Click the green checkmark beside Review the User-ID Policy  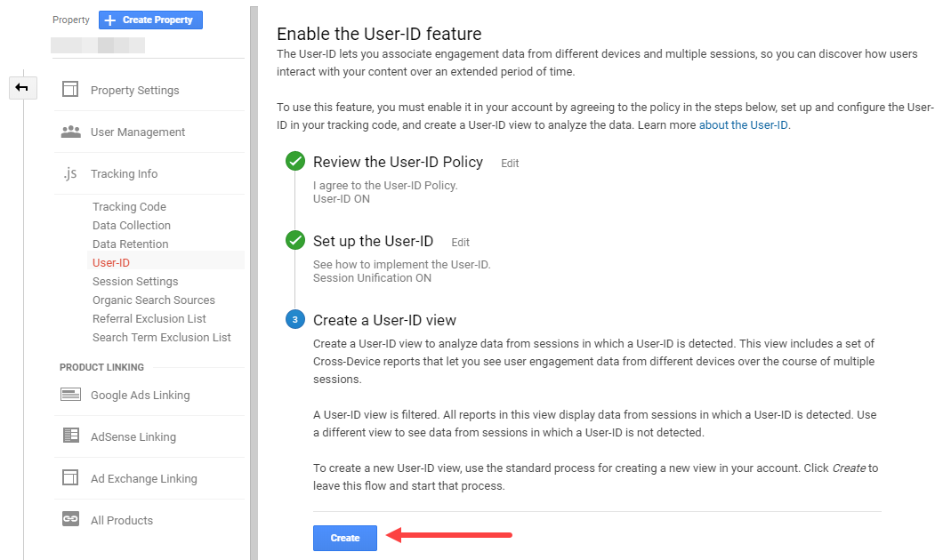[294, 162]
